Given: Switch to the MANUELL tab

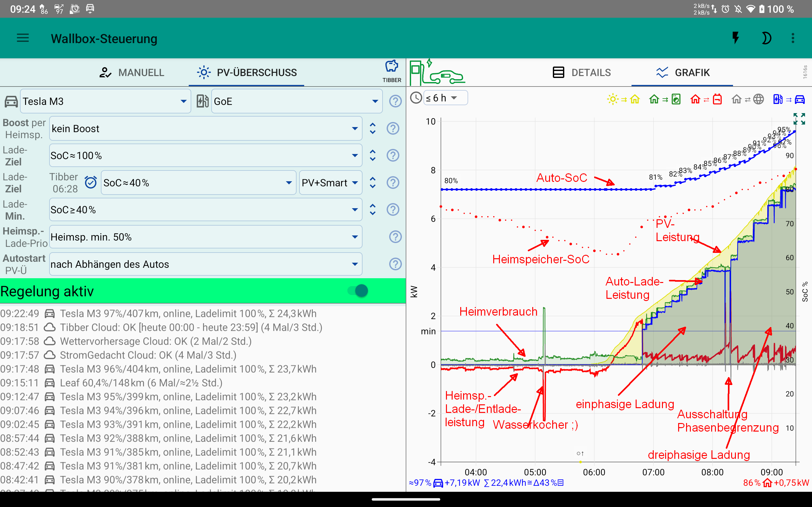Looking at the screenshot, I should coord(132,73).
